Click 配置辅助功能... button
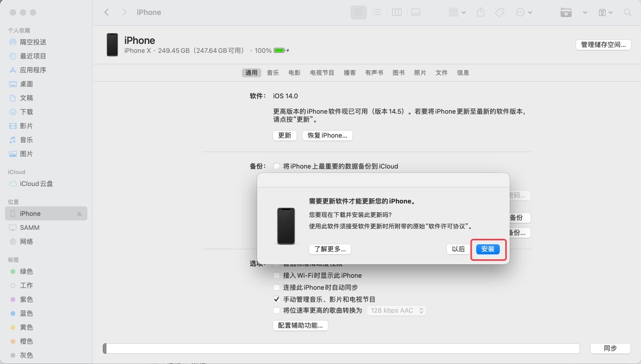The width and height of the screenshot is (641, 364). pos(300,326)
